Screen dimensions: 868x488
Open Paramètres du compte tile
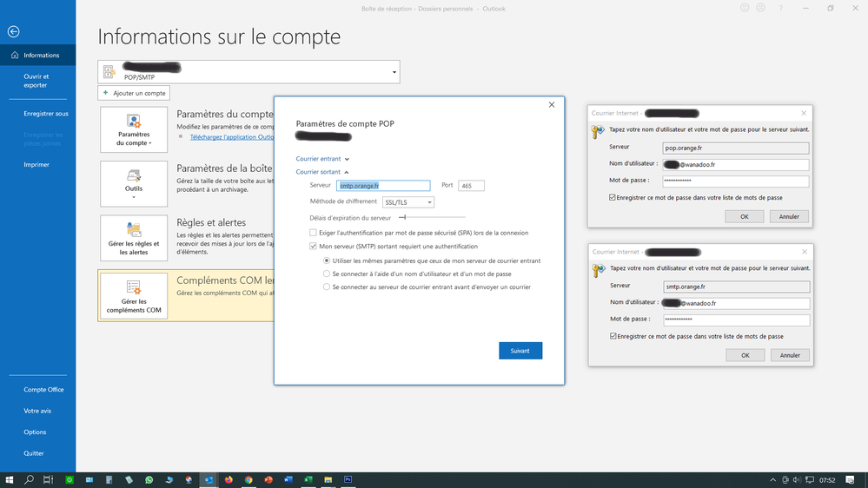tap(134, 129)
